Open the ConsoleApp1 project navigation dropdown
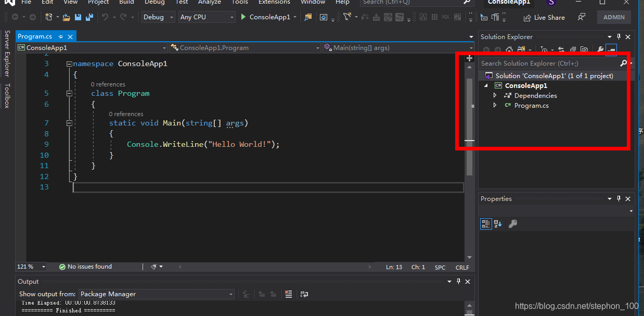Screen dimensions: 644x316 point(92,47)
